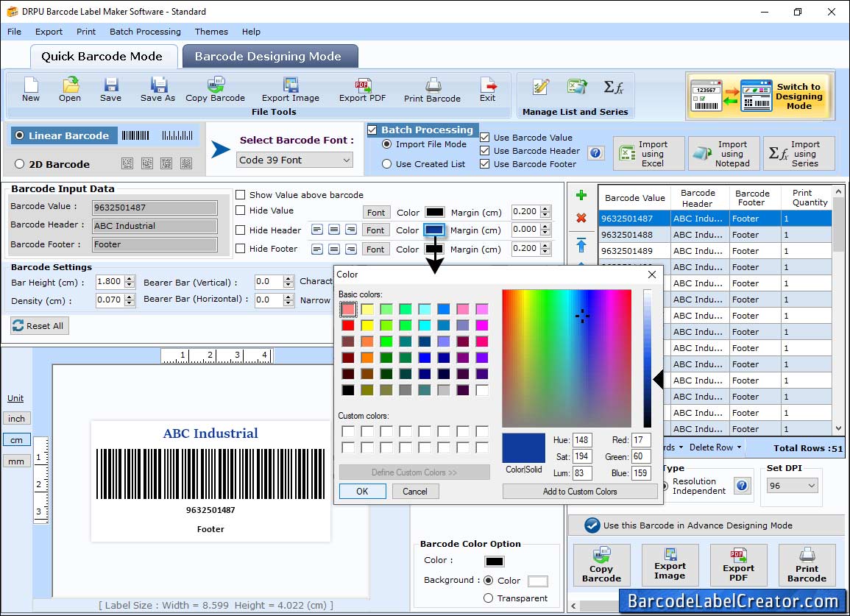Open the Batch Processing menu

[145, 32]
